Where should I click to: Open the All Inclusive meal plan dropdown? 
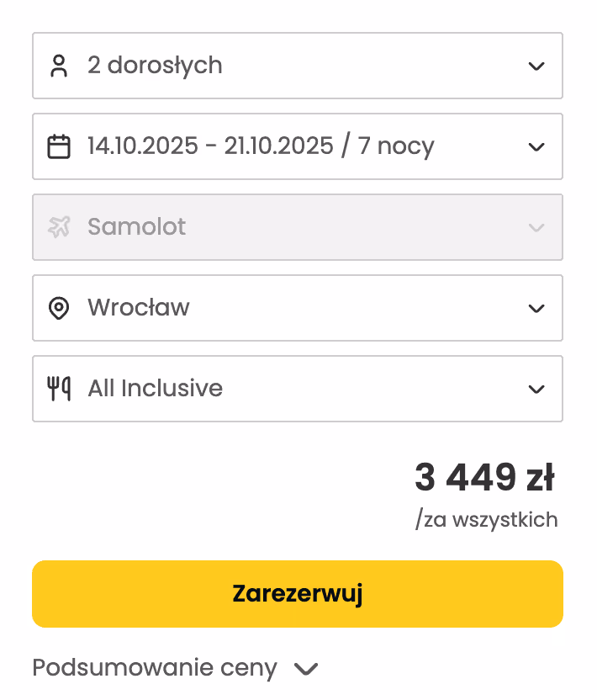point(536,388)
